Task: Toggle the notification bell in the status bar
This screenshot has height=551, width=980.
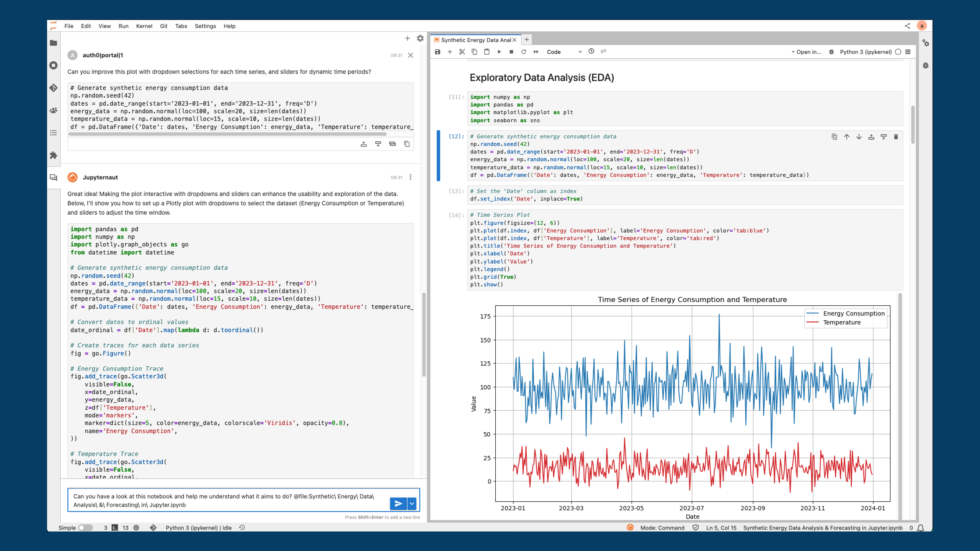Action: tap(920, 528)
